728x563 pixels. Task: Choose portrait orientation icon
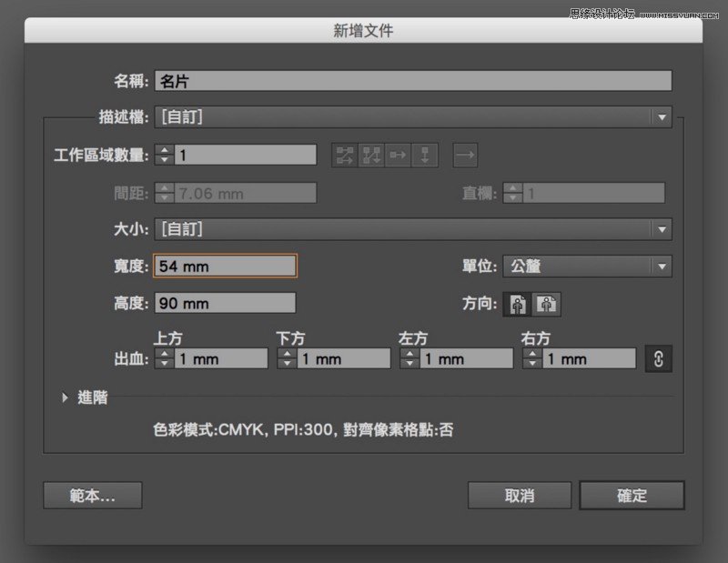(518, 305)
